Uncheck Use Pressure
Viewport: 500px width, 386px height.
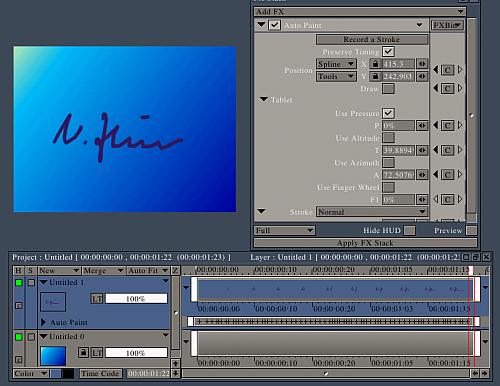point(388,113)
